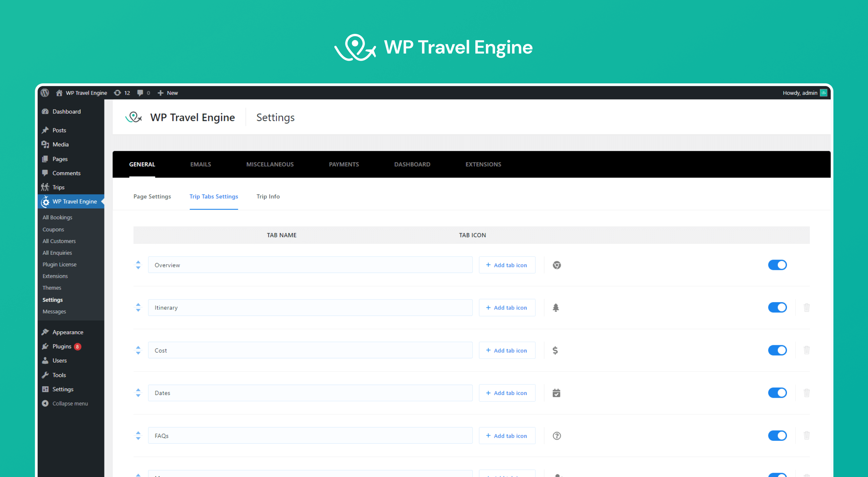Open the EXTENSIONS settings tab

(x=483, y=164)
